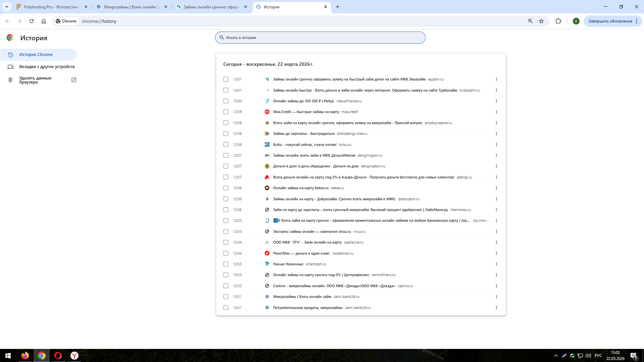The image size is (644, 362).
Task: Open Opera from the taskbar
Action: click(x=58, y=356)
